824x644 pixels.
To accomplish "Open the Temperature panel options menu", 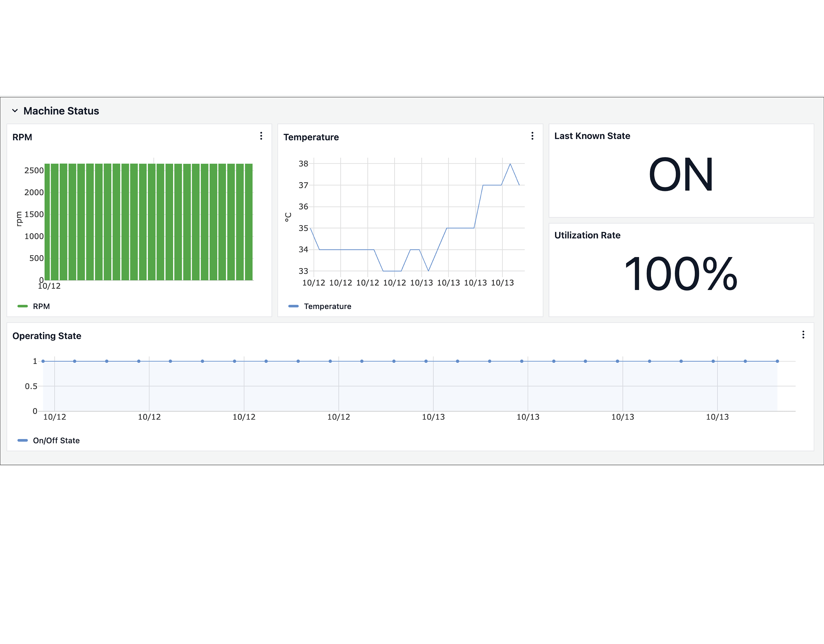I will (x=532, y=136).
